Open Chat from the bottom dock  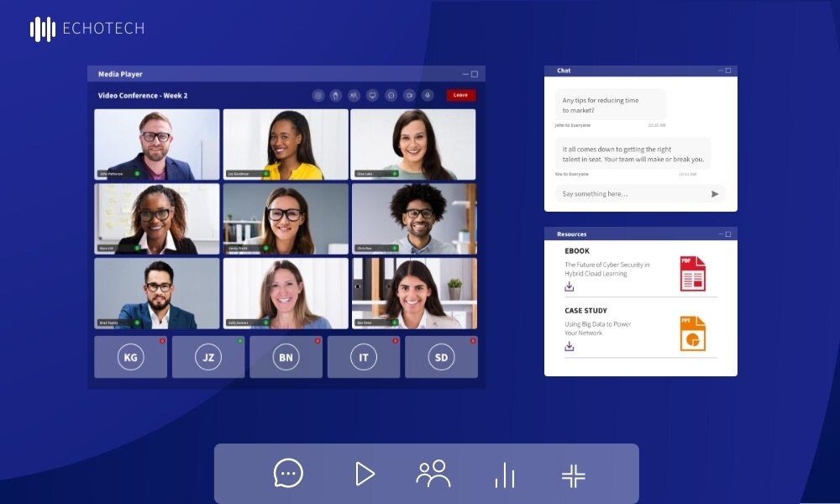click(288, 474)
